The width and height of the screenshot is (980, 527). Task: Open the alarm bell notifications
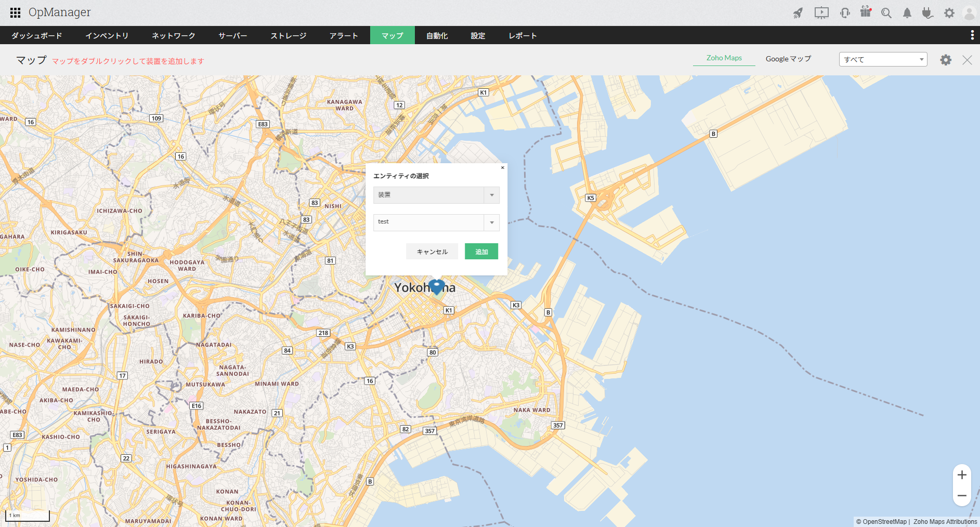907,13
